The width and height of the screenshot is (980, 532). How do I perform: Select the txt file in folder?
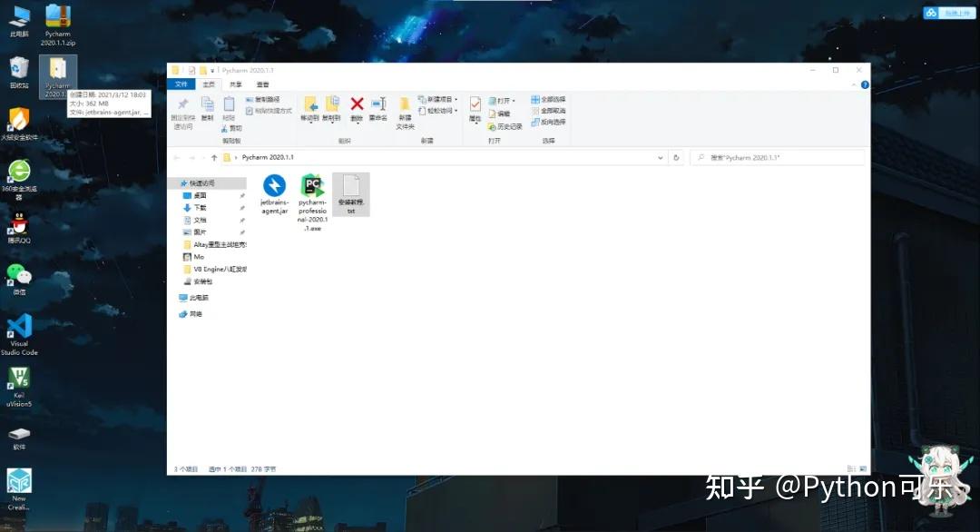pos(351,195)
